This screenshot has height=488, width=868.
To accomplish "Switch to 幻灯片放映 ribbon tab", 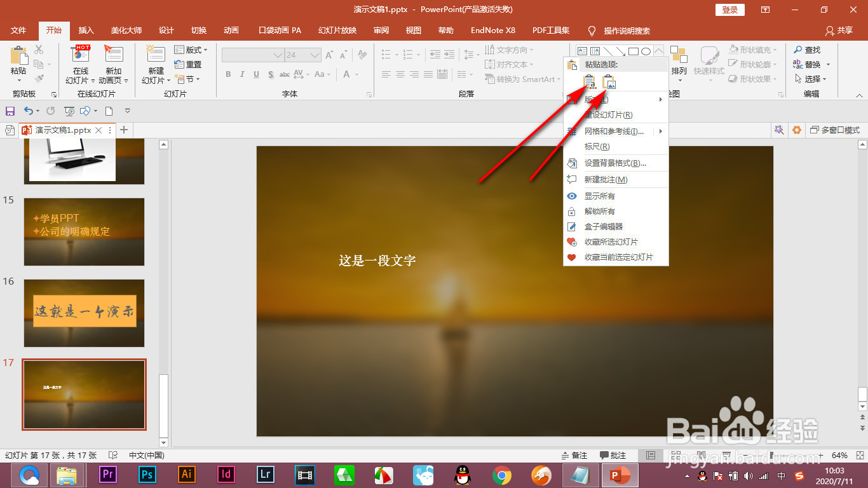I will (x=337, y=30).
